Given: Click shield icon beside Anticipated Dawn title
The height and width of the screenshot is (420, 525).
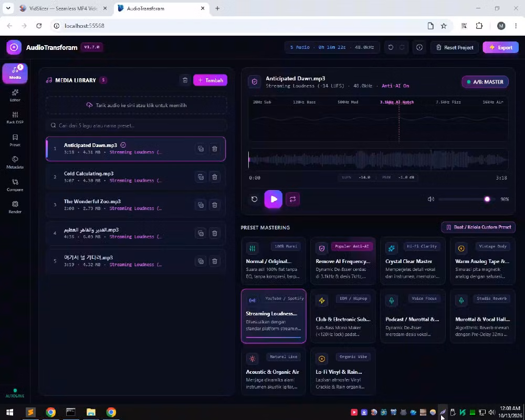Looking at the screenshot, I should [x=255, y=82].
